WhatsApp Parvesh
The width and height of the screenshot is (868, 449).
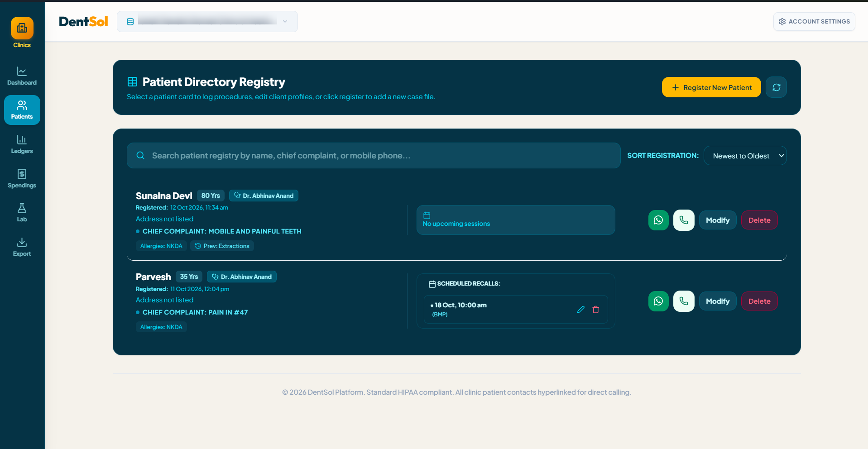pyautogui.click(x=658, y=301)
